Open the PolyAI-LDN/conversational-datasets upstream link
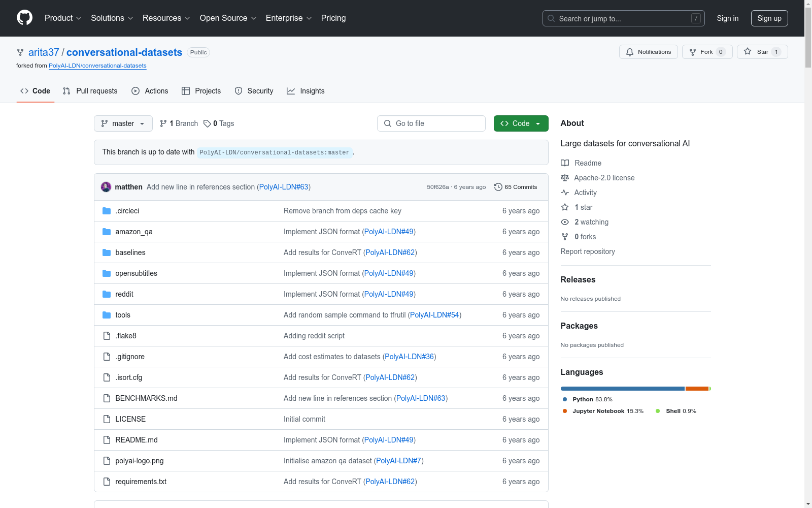812x508 pixels. click(97, 66)
